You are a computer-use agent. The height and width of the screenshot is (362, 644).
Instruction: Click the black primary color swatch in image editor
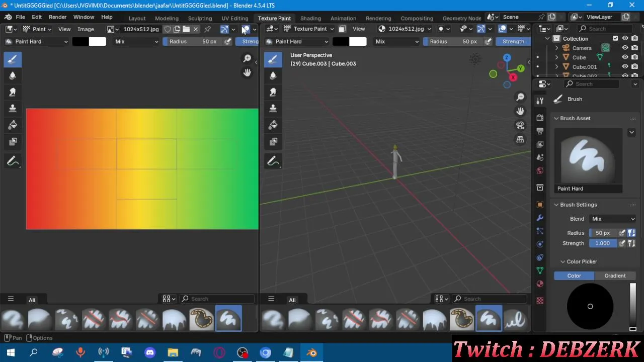click(80, 42)
